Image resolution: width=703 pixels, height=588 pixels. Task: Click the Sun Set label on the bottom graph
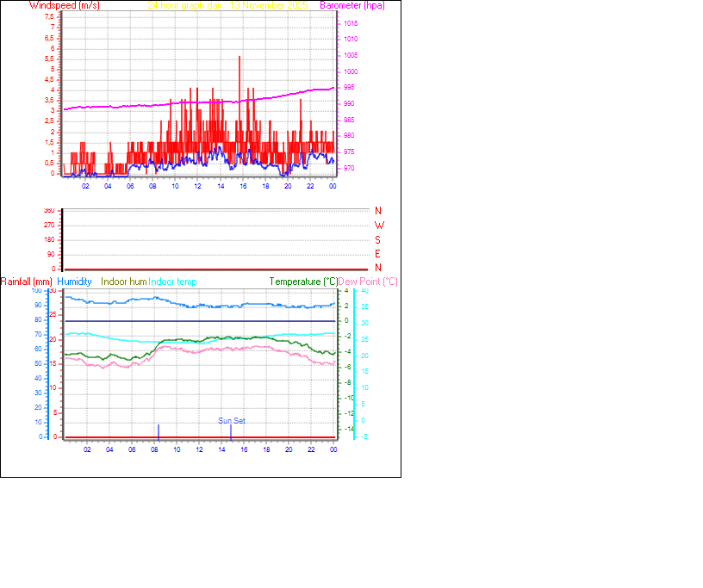point(231,420)
